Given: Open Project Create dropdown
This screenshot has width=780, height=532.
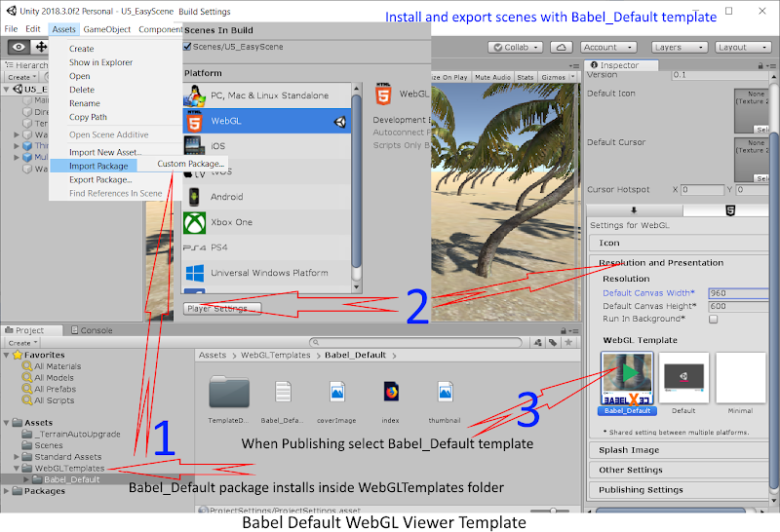Looking at the screenshot, I should [22, 343].
